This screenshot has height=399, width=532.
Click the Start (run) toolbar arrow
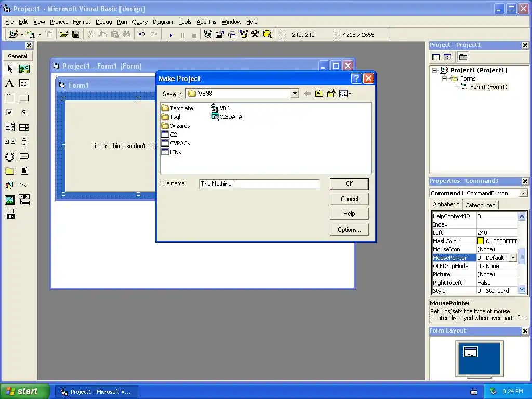(x=171, y=35)
